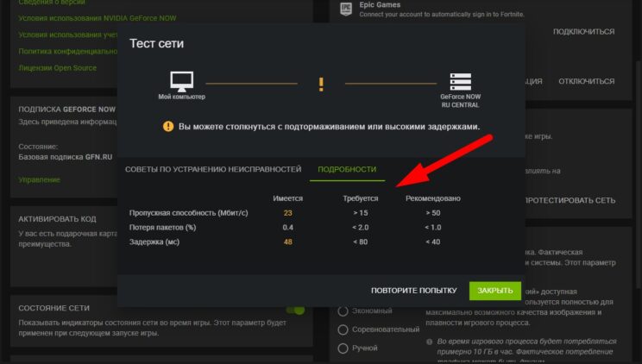
Task: Select the Ручной radio option
Action: (x=343, y=348)
